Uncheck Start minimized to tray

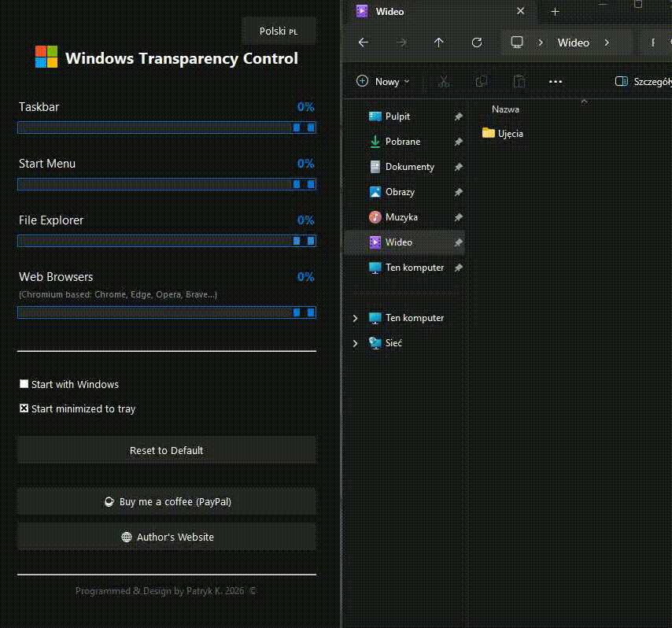click(24, 408)
